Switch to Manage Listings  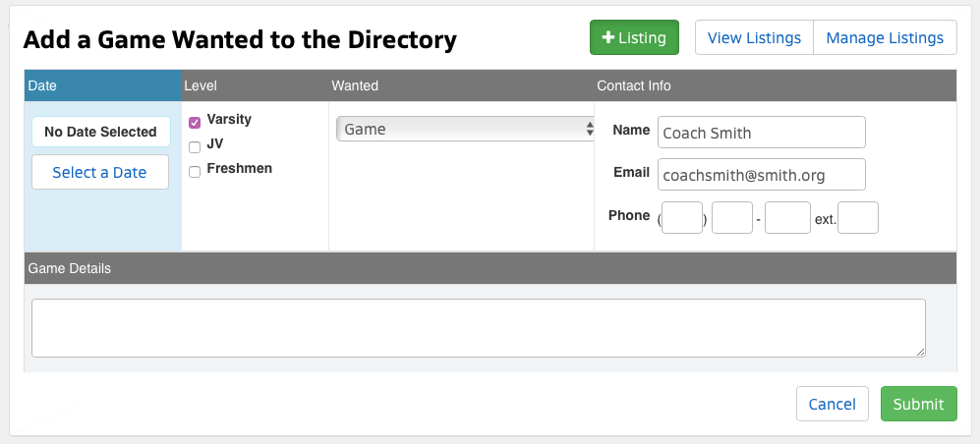[x=885, y=38]
